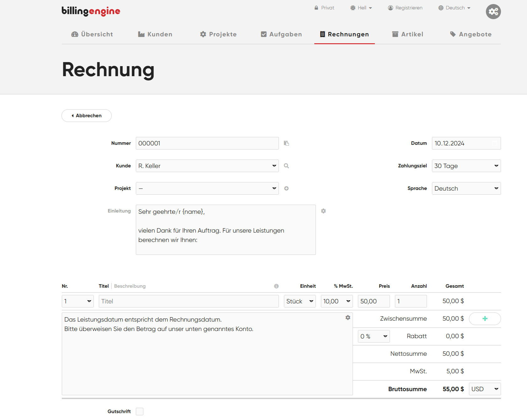This screenshot has height=420, width=527.
Task: Click the info icon beside Beschreibung
Action: point(276,286)
